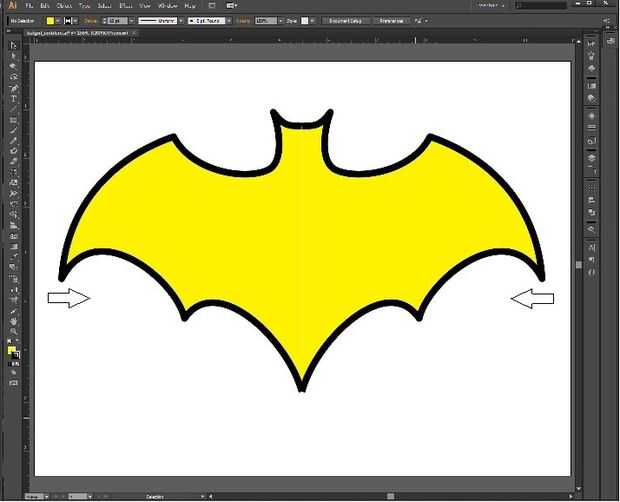This screenshot has width=620, height=502.
Task: Click the yellow fill box in toolbox
Action: 11,350
